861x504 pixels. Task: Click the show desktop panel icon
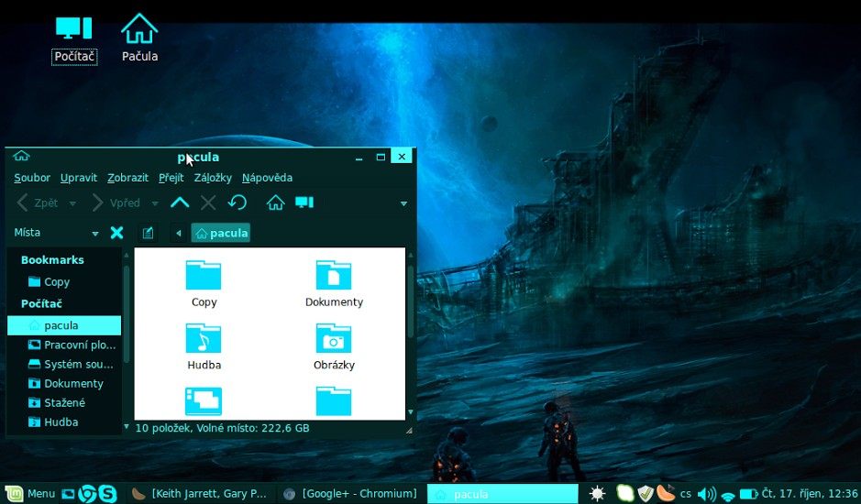tap(68, 494)
